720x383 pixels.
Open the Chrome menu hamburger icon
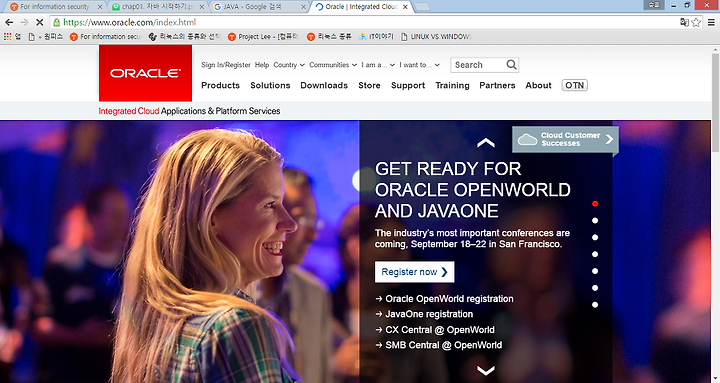(x=711, y=22)
